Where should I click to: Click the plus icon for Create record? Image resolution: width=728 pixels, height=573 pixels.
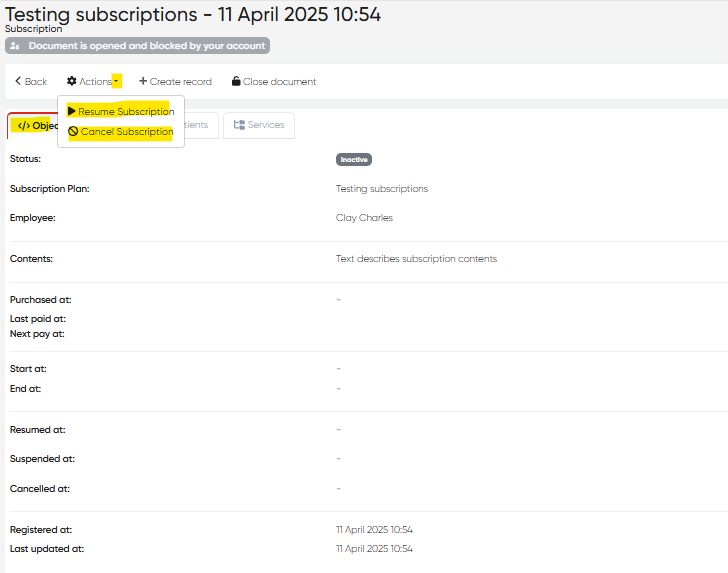tap(143, 81)
